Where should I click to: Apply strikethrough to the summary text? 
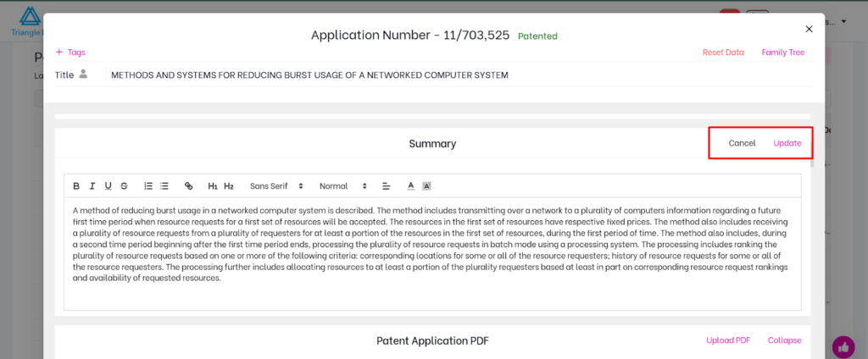pos(124,185)
